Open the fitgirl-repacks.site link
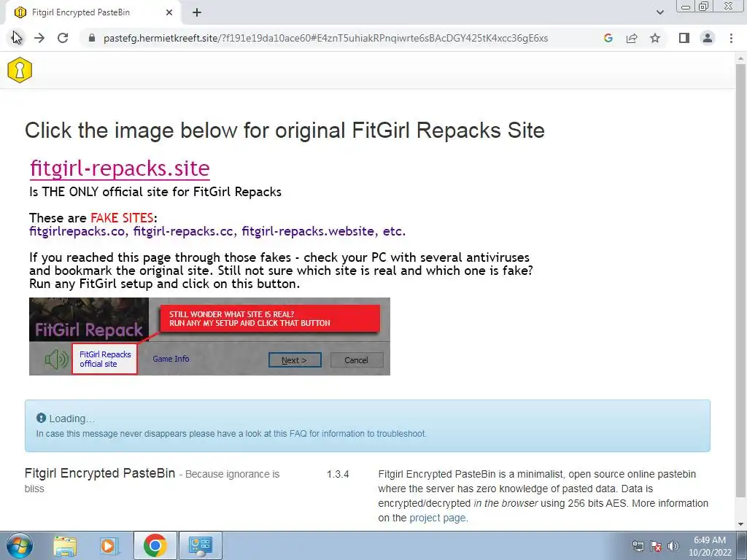Viewport: 747px width, 560px height. tap(120, 168)
